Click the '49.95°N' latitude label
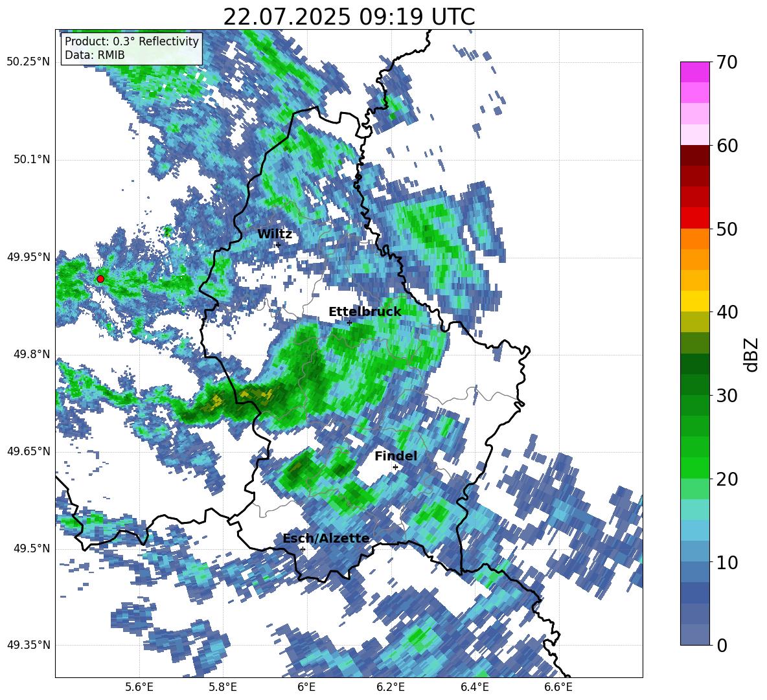 29,257
